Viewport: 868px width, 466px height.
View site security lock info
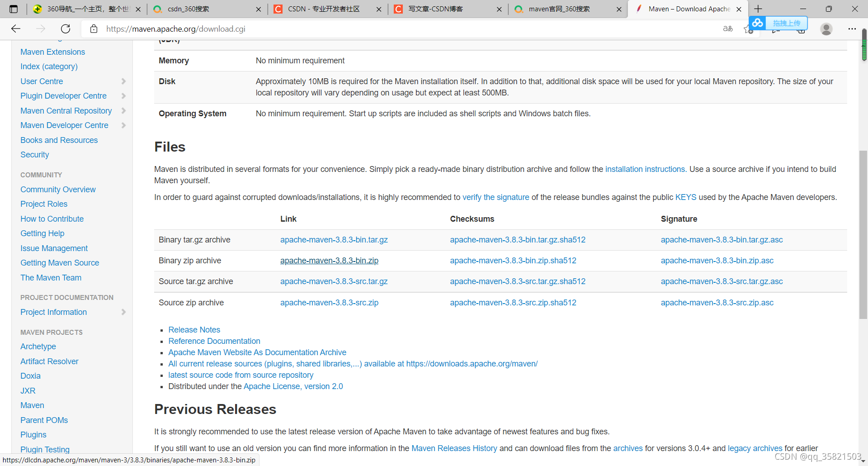94,29
